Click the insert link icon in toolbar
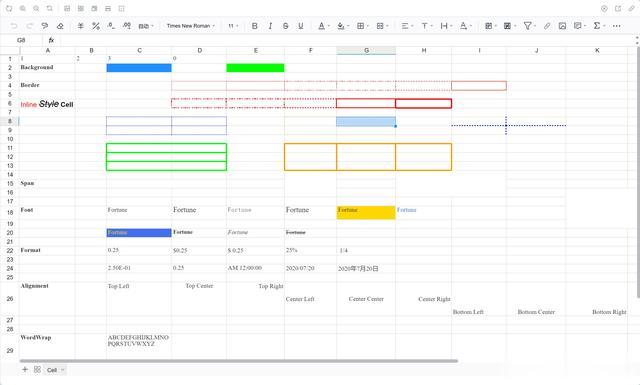The width and height of the screenshot is (640, 385). coord(547,26)
